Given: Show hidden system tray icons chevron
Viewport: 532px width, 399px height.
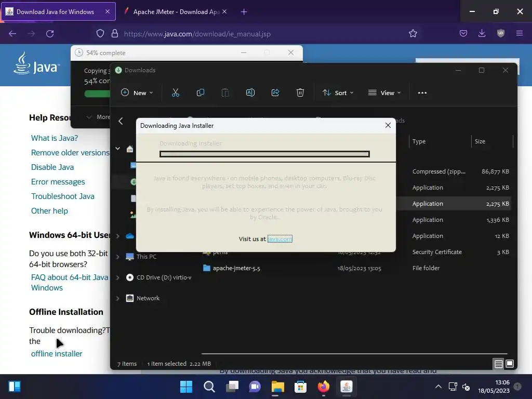Looking at the screenshot, I should coord(438,387).
